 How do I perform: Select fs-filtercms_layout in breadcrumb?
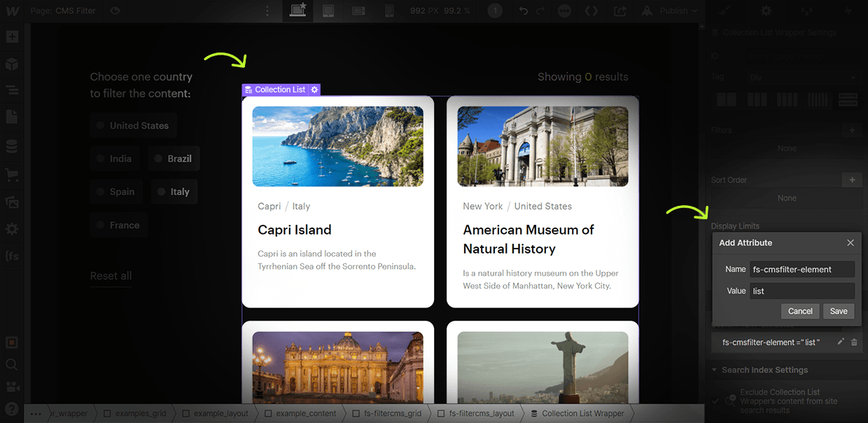click(475, 413)
